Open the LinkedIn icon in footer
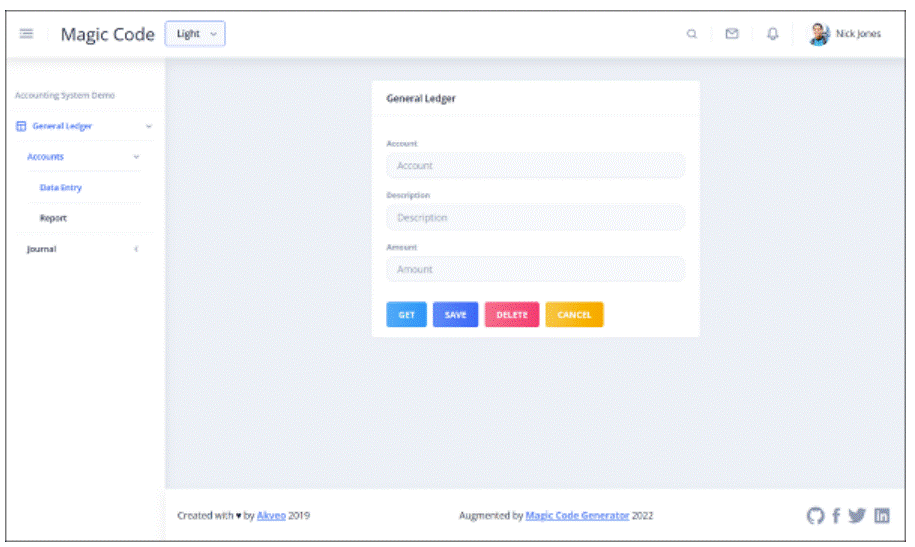Viewport: 915px width, 547px height. (x=882, y=515)
